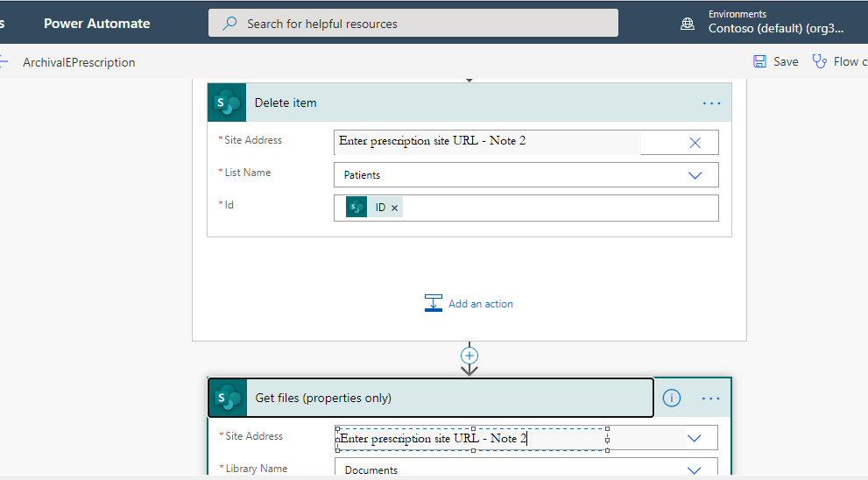Remove the ID dynamic content token
The image size is (868, 480).
(x=395, y=208)
